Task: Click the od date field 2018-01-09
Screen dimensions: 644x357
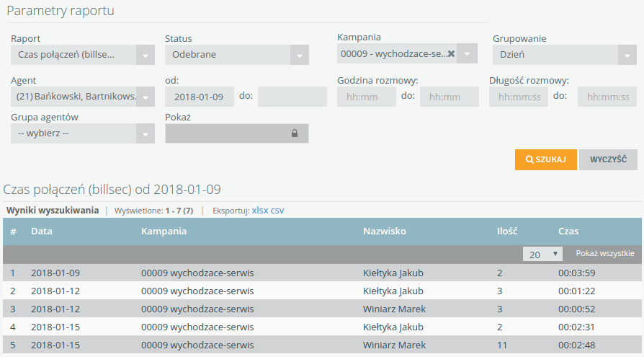Action: tap(200, 97)
